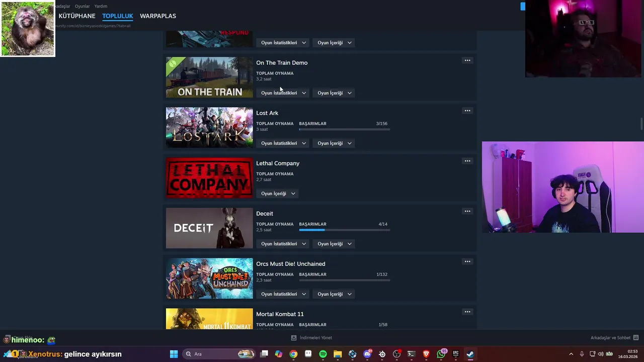Open the three-dot menu for Lethal Company
Screen dimensions: 644x362
pyautogui.click(x=467, y=161)
